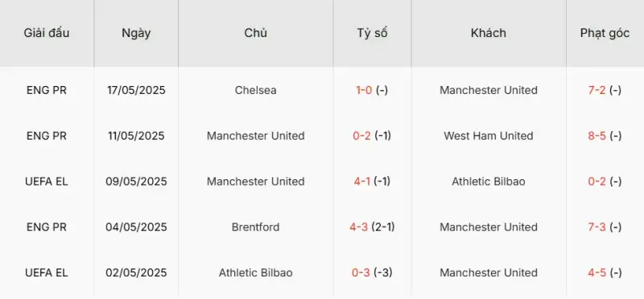This screenshot has height=299, width=644.
Task: Select the 8-5 corner kick stat
Action: pyautogui.click(x=597, y=136)
